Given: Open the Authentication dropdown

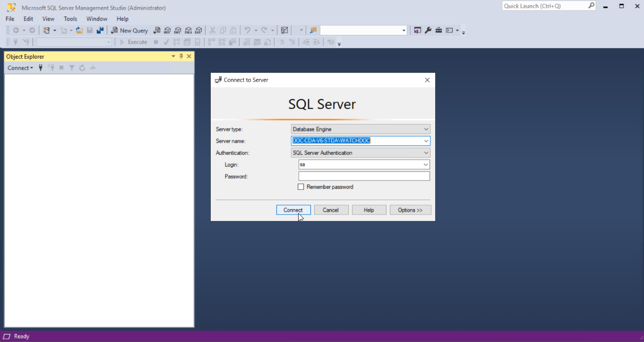Looking at the screenshot, I should [426, 153].
